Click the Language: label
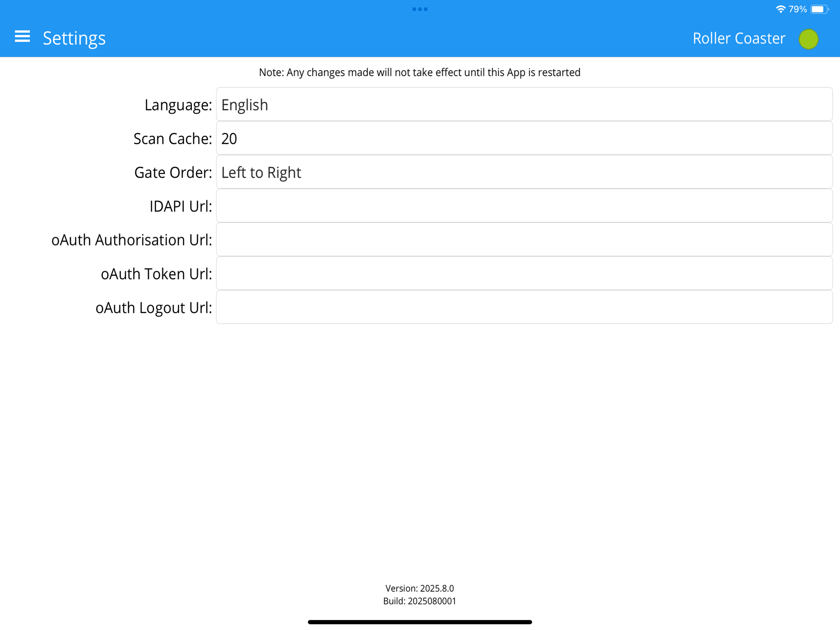 click(x=178, y=105)
